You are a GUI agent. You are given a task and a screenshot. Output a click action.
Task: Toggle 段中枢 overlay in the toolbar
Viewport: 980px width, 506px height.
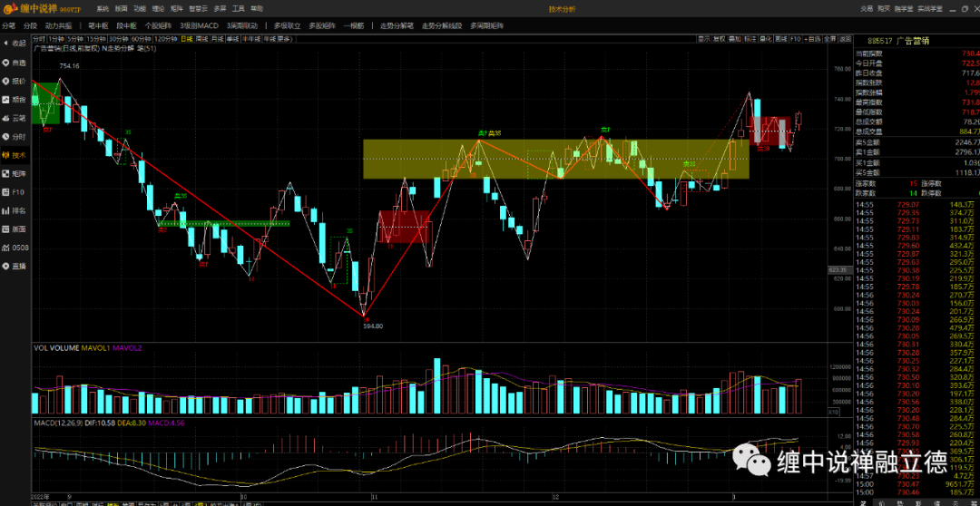(x=127, y=26)
